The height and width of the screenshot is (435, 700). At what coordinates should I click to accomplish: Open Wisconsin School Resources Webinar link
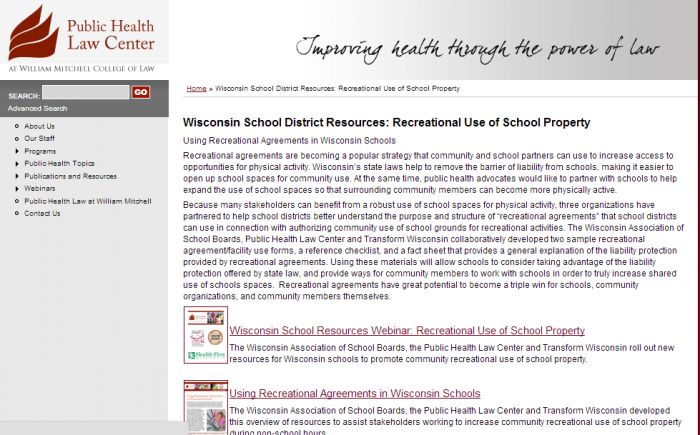coord(407,330)
